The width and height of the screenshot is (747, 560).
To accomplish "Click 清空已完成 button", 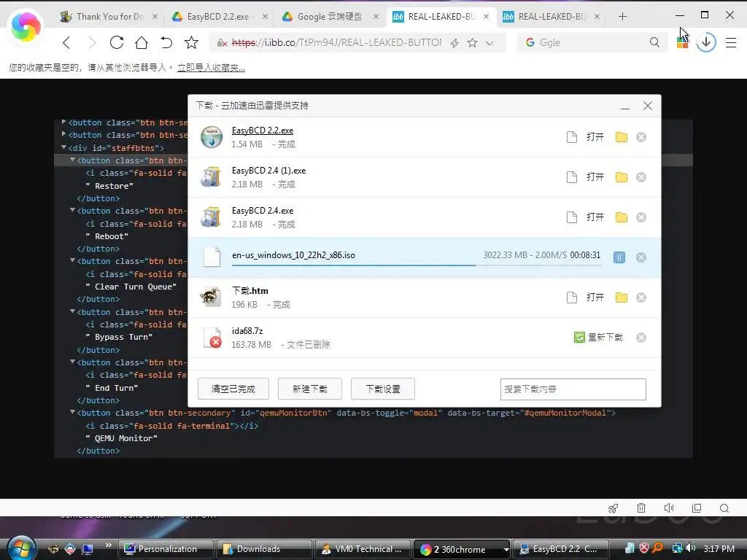I will [x=233, y=389].
